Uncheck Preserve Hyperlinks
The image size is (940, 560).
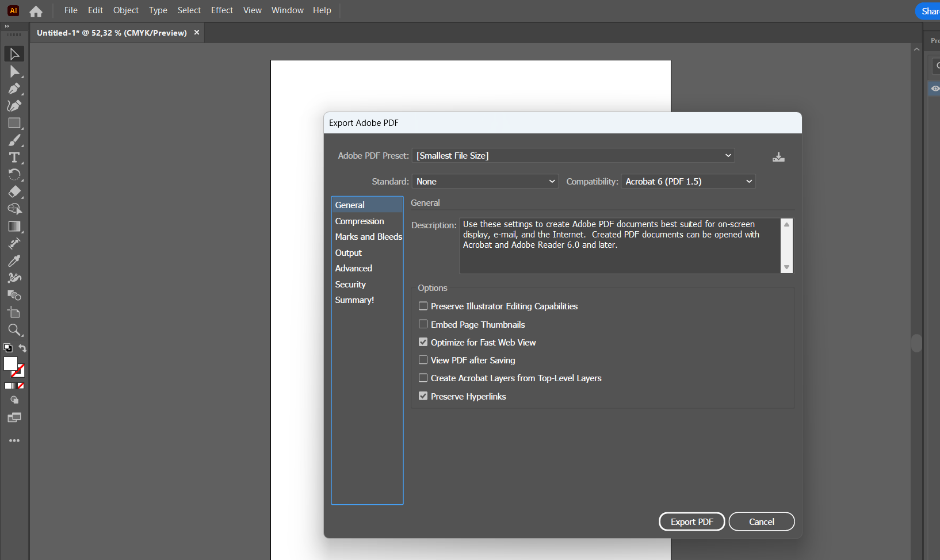(x=423, y=396)
